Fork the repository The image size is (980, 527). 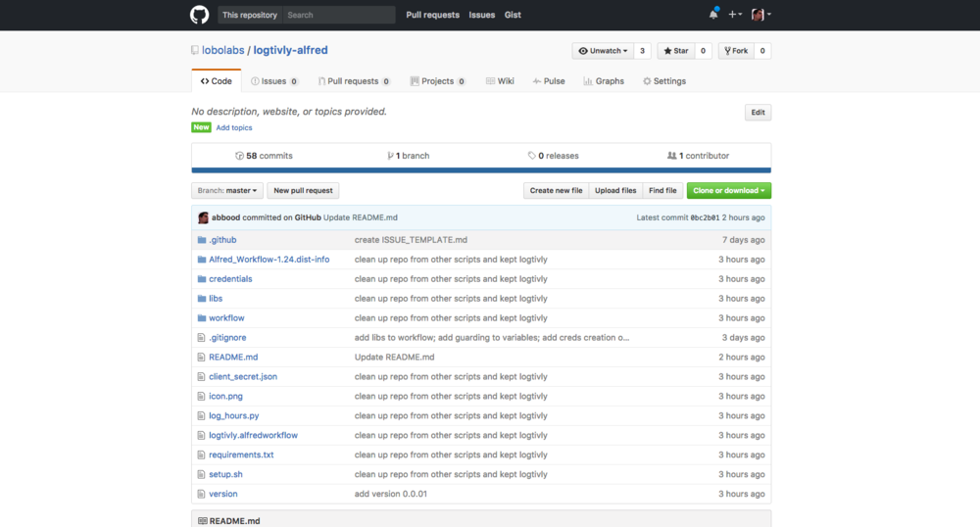[x=736, y=51]
